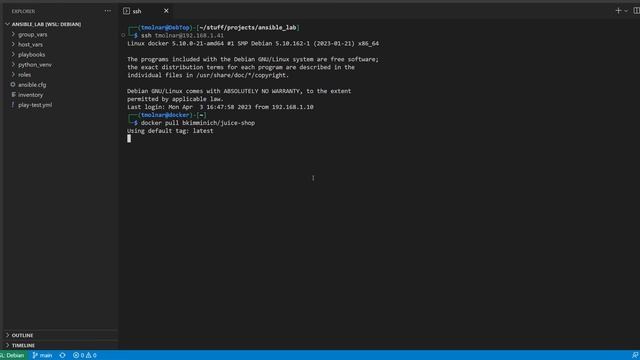Open problems panel via errors and warnings count
This screenshot has height=360, width=640.
[84, 355]
